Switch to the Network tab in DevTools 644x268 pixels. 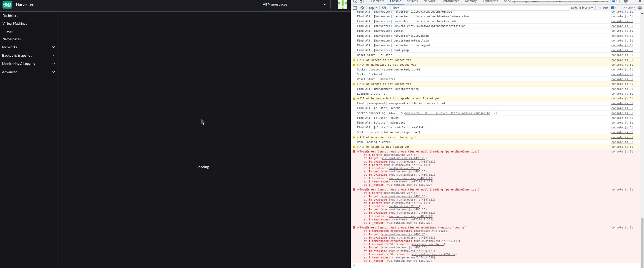click(429, 1)
